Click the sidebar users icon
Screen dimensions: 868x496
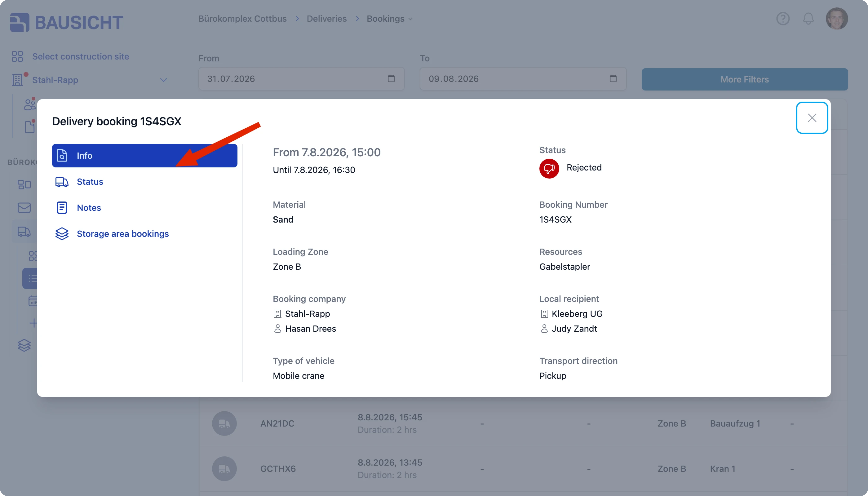pos(30,104)
